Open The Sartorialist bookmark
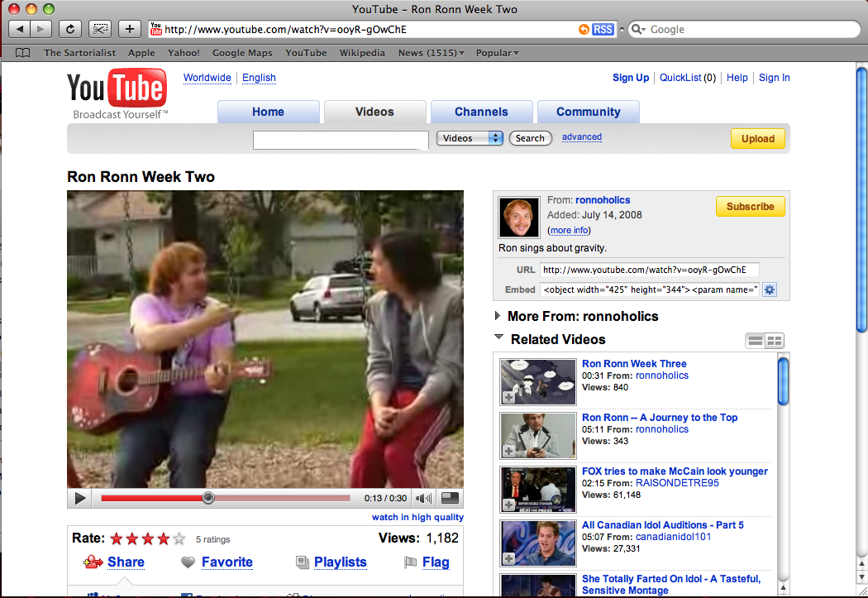This screenshot has width=868, height=598. 79,53
